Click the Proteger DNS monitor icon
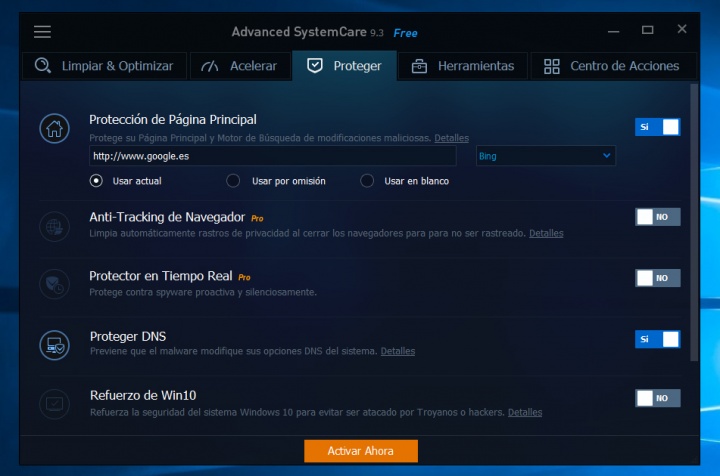The image size is (720, 476). click(54, 345)
